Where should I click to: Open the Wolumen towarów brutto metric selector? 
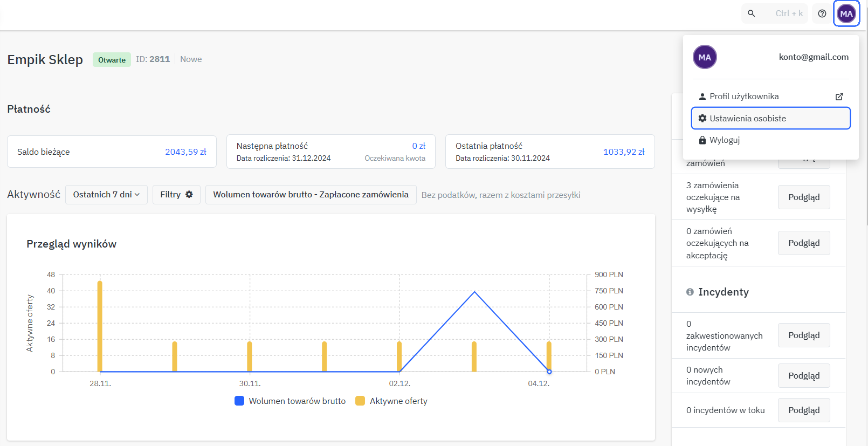(x=311, y=195)
